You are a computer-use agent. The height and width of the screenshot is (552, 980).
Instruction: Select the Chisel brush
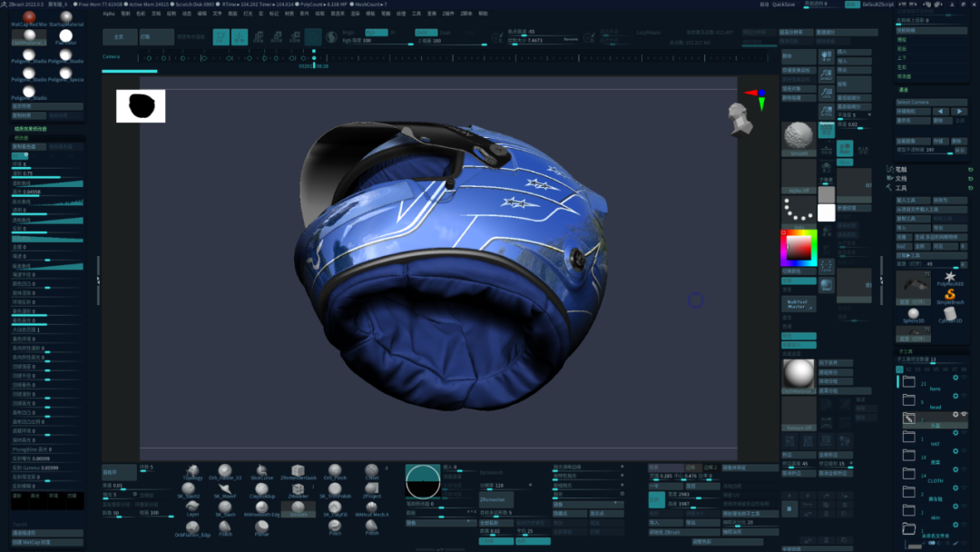372,472
